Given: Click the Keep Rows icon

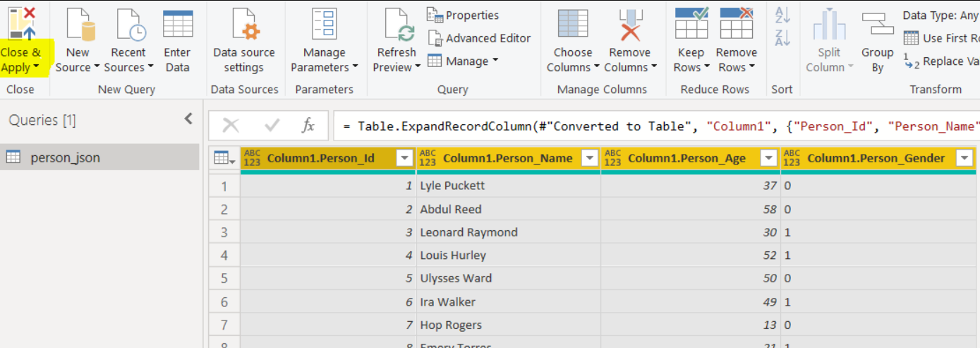Looking at the screenshot, I should coord(691,23).
